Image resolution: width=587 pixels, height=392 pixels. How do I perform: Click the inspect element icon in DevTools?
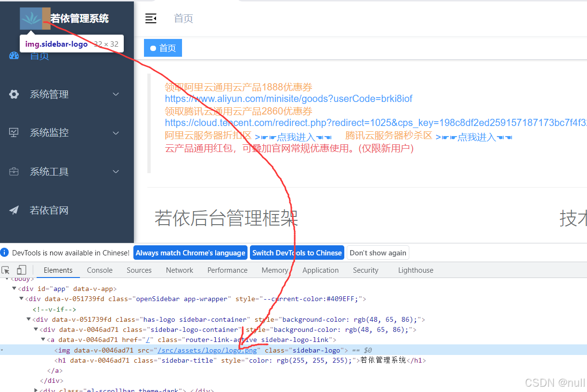click(x=5, y=270)
